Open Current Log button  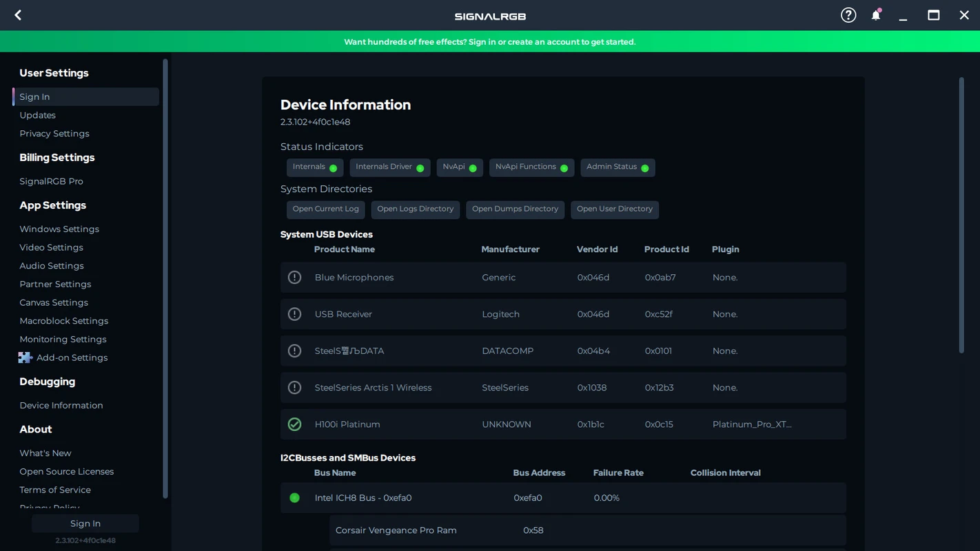(325, 209)
